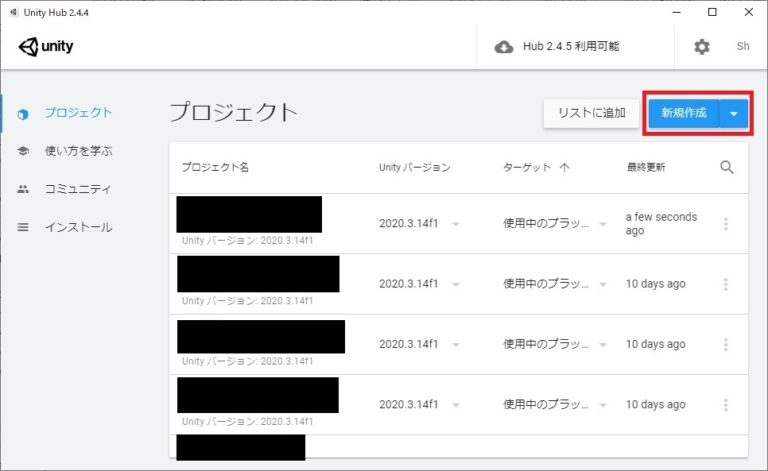Open the second redacted project in list
Viewport: 768px width, 471px height.
click(258, 274)
